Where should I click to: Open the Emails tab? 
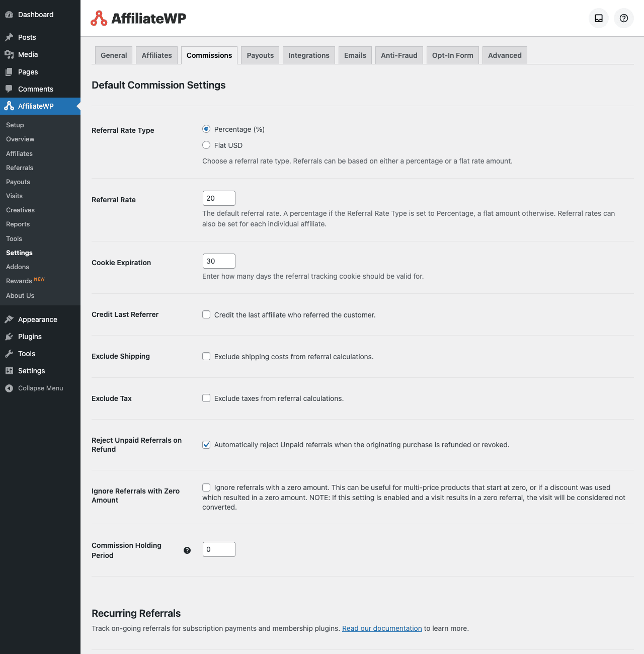pyautogui.click(x=355, y=55)
